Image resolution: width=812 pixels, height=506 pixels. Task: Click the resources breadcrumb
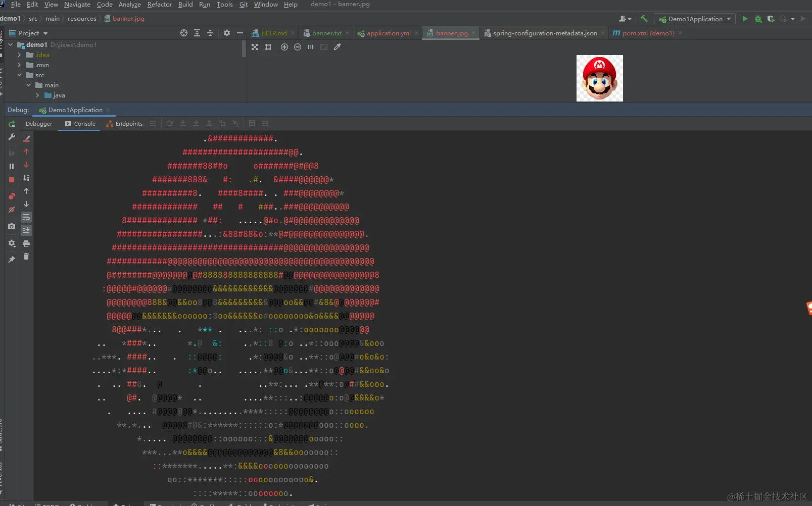(x=82, y=19)
